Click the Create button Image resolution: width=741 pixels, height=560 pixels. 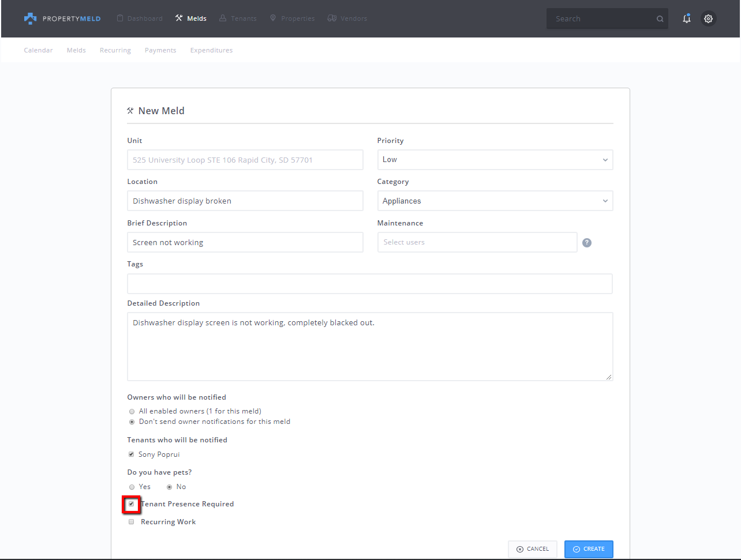pyautogui.click(x=589, y=549)
